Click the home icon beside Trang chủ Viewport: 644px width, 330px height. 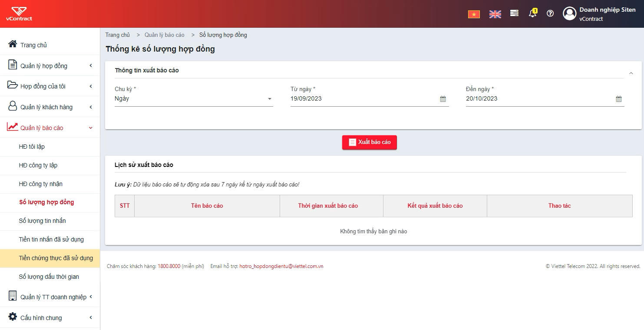tap(13, 44)
